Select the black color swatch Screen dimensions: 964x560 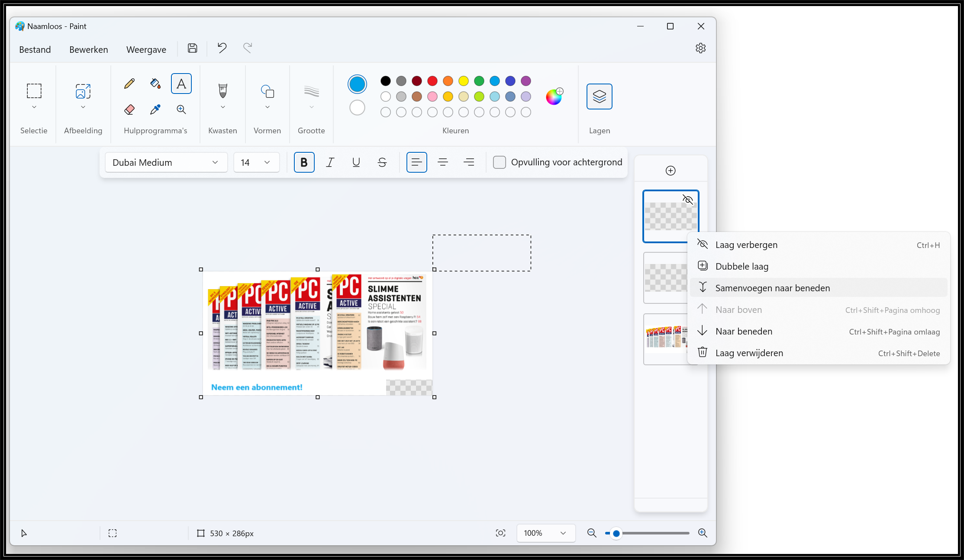tap(386, 81)
